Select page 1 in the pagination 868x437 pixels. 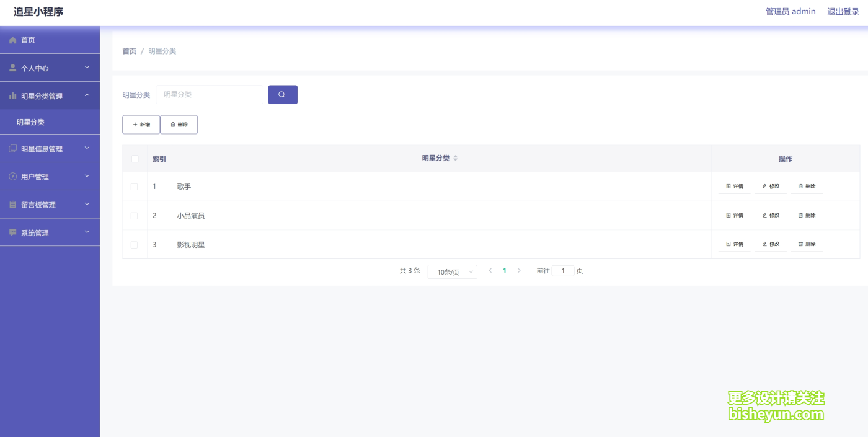(505, 271)
